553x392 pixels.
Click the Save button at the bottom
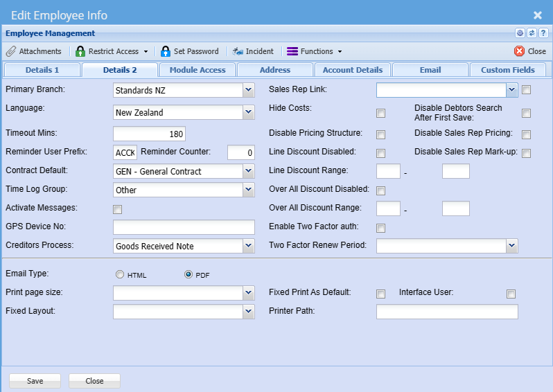tap(35, 381)
